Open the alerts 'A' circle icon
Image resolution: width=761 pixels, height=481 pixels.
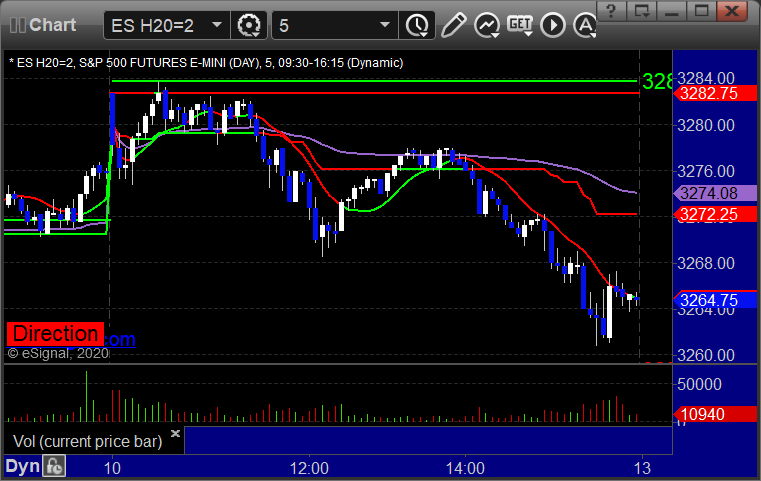point(585,25)
